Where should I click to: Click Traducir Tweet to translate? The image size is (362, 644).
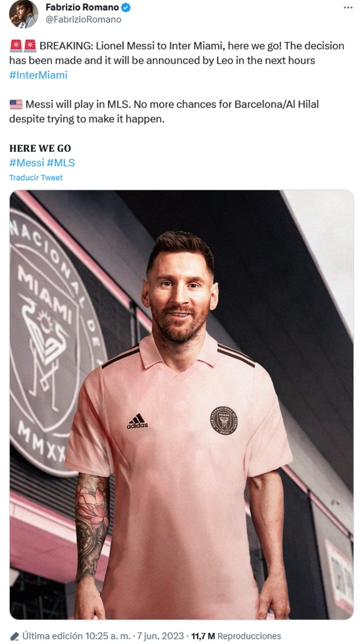point(36,178)
